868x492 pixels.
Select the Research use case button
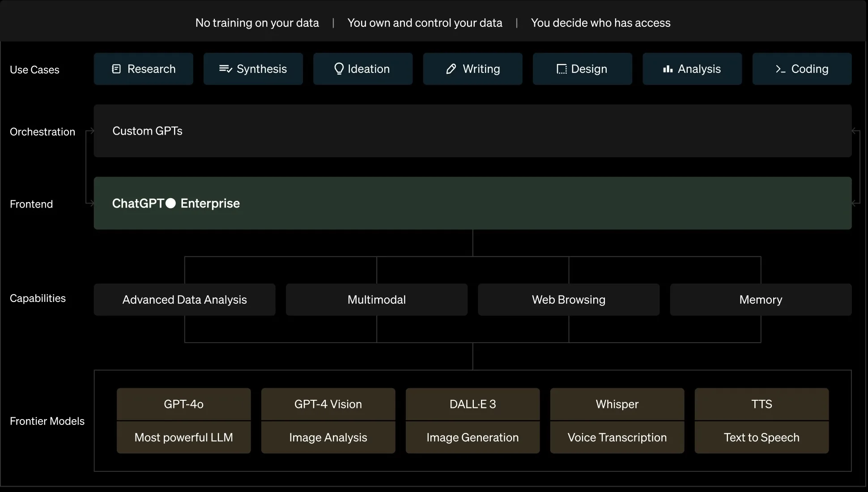(x=144, y=69)
